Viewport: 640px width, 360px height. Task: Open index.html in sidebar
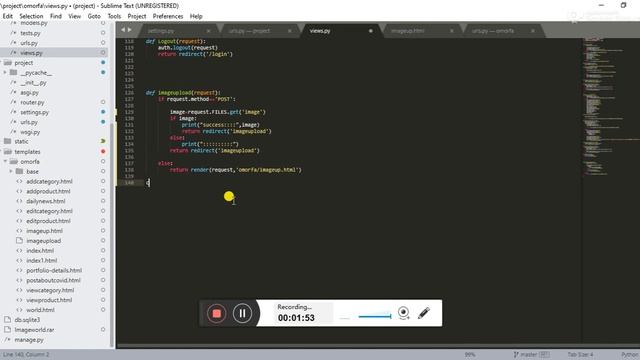[x=40, y=251]
